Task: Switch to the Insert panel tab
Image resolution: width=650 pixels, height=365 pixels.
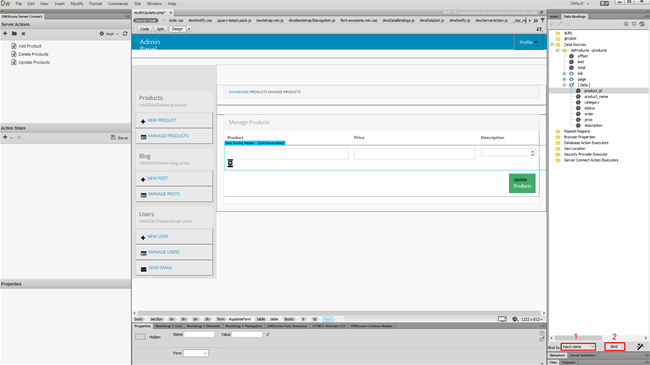Action: 554,17
